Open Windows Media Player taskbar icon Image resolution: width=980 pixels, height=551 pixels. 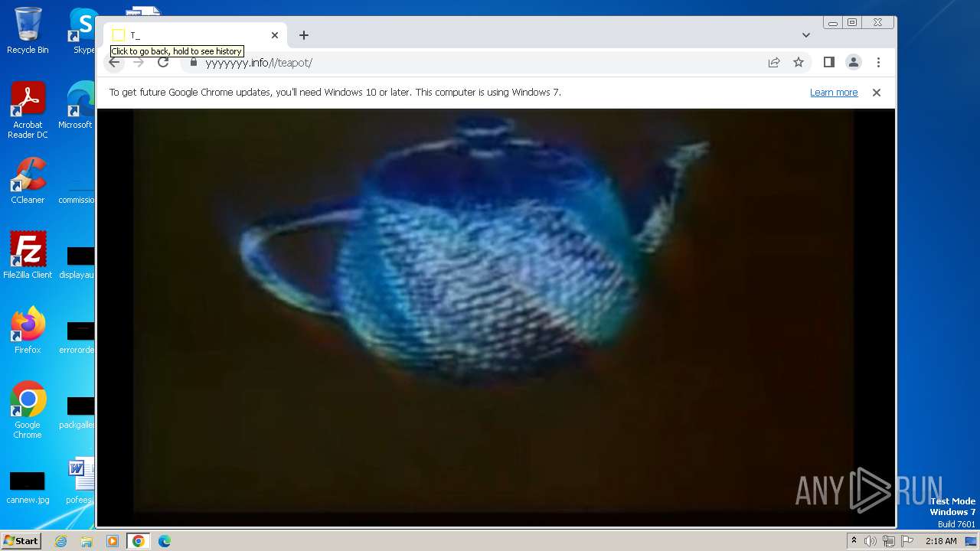pyautogui.click(x=113, y=541)
